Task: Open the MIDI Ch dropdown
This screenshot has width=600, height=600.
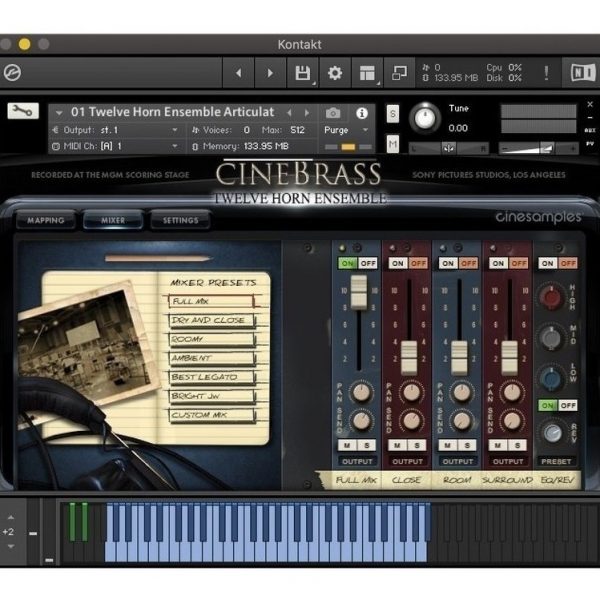Action: pos(115,146)
